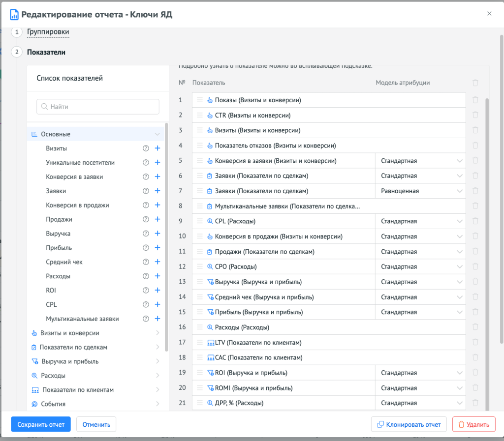The image size is (504, 441).
Task: Open attribution dropdown for CPL (Расходы)
Action: click(x=422, y=221)
